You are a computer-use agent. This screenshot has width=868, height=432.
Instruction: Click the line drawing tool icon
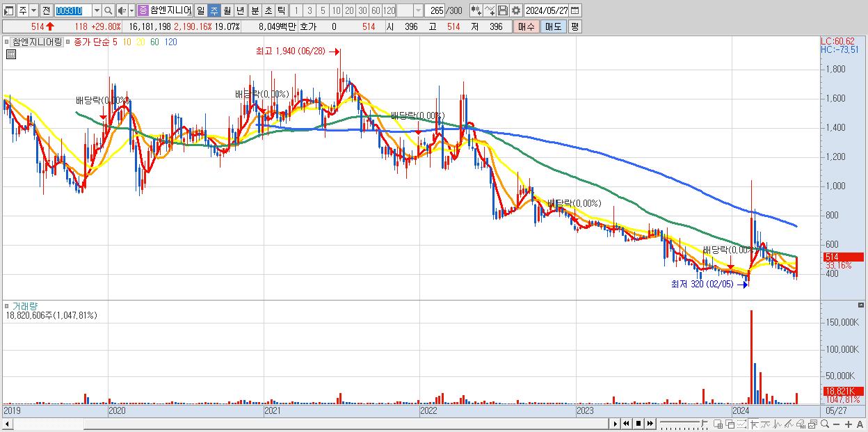pyautogui.click(x=490, y=10)
